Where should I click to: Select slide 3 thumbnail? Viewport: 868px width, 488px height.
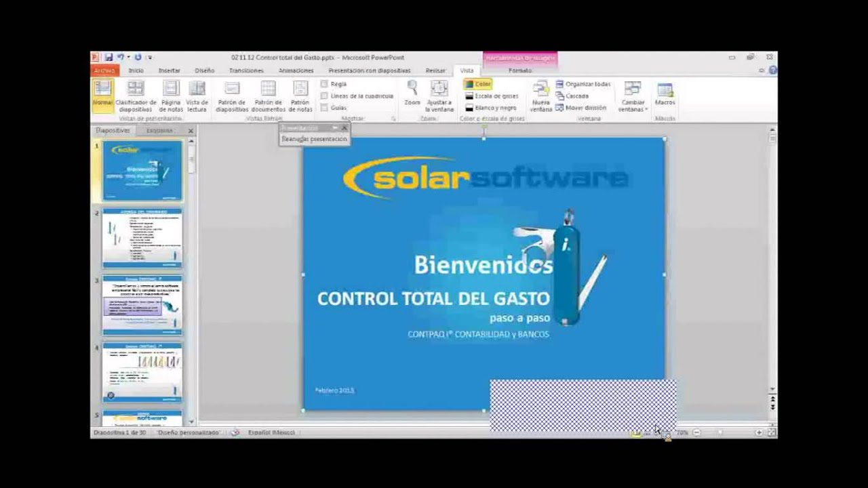coord(142,305)
